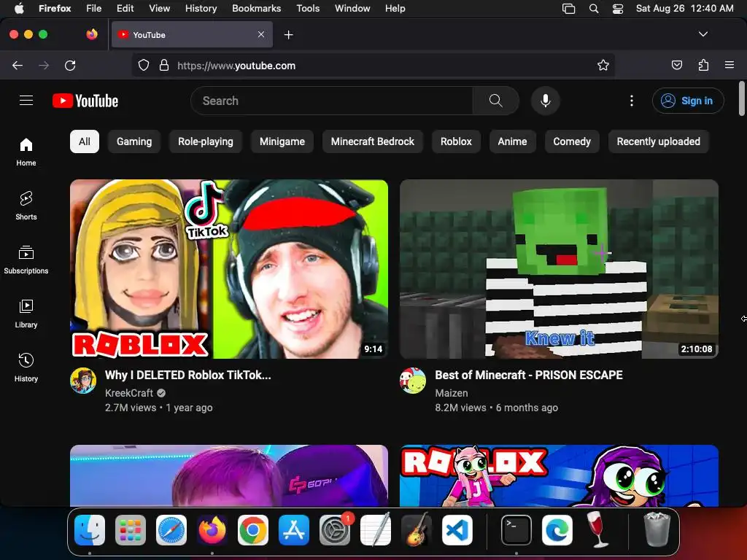Go back with the browser back arrow
Image resolution: width=747 pixels, height=560 pixels.
(x=18, y=65)
